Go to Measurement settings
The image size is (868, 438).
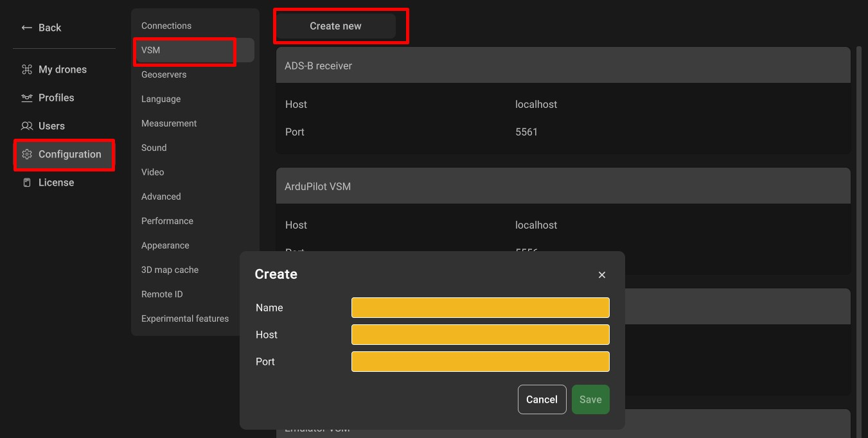[169, 123]
